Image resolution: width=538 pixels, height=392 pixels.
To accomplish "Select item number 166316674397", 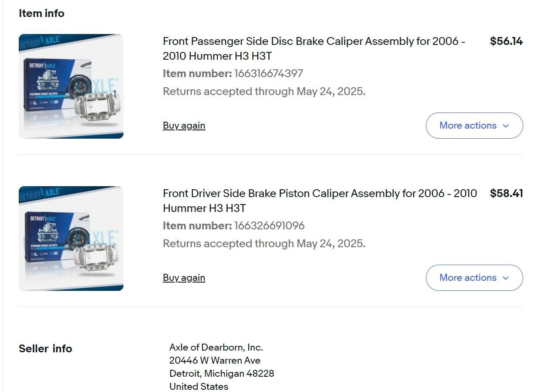I will click(x=268, y=74).
